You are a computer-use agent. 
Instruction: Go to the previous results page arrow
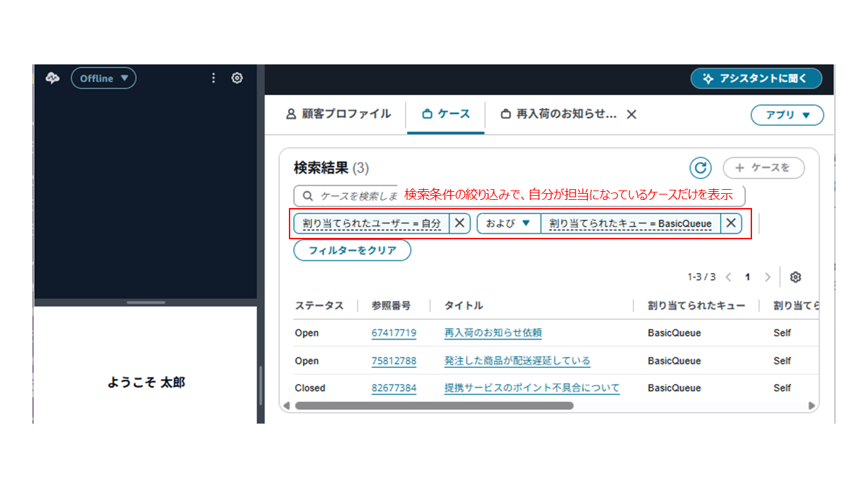pyautogui.click(x=728, y=277)
